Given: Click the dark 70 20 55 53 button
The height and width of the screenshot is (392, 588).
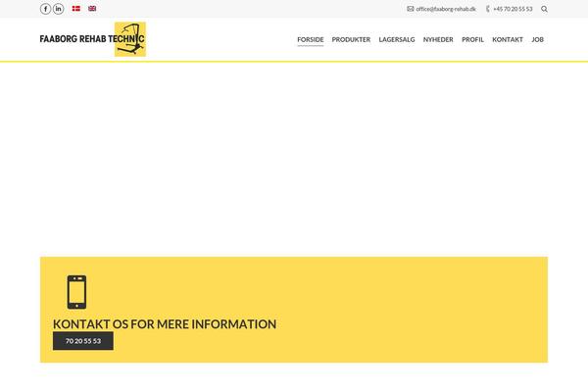Looking at the screenshot, I should 83,341.
